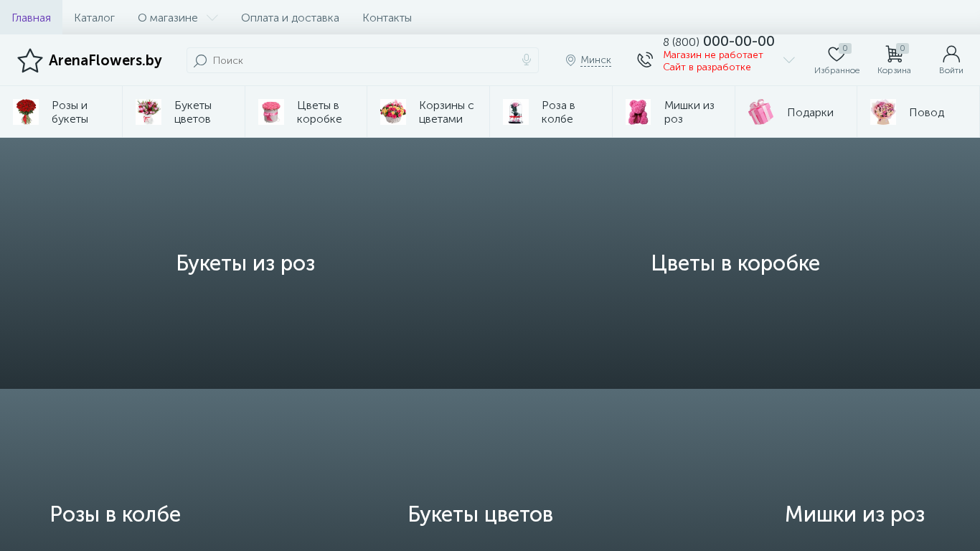Image resolution: width=980 pixels, height=551 pixels.
Task: Click the basket thumbnail for Корзины с цветами
Action: [x=393, y=112]
